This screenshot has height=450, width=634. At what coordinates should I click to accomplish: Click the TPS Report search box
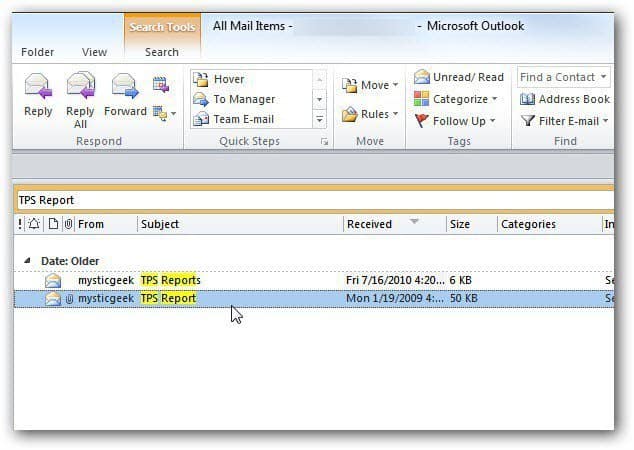click(315, 200)
